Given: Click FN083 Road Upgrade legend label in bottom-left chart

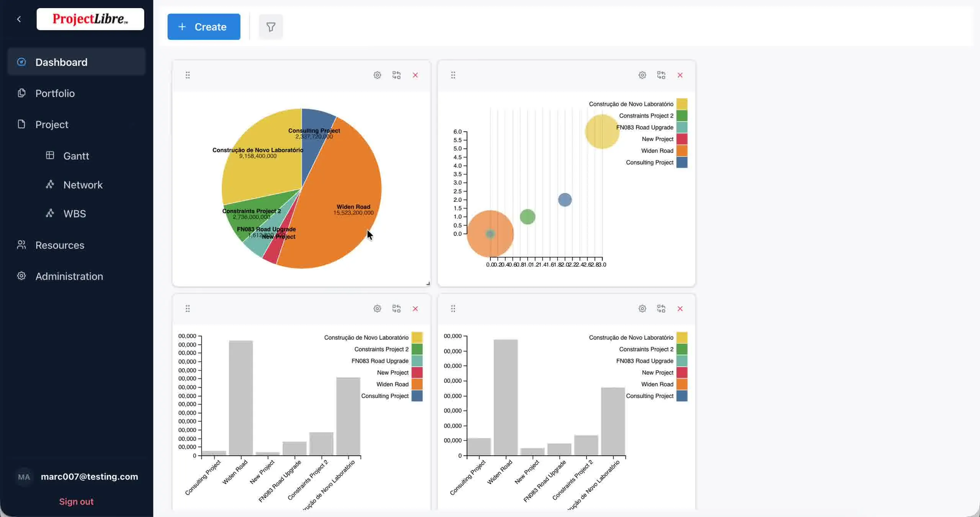Looking at the screenshot, I should (x=380, y=361).
